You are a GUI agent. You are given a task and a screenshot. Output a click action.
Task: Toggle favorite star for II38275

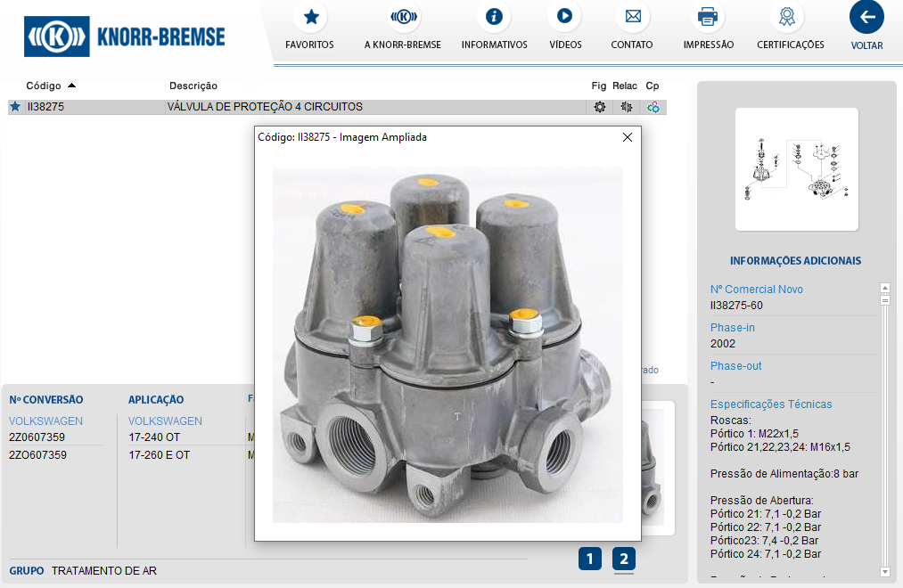coord(15,107)
